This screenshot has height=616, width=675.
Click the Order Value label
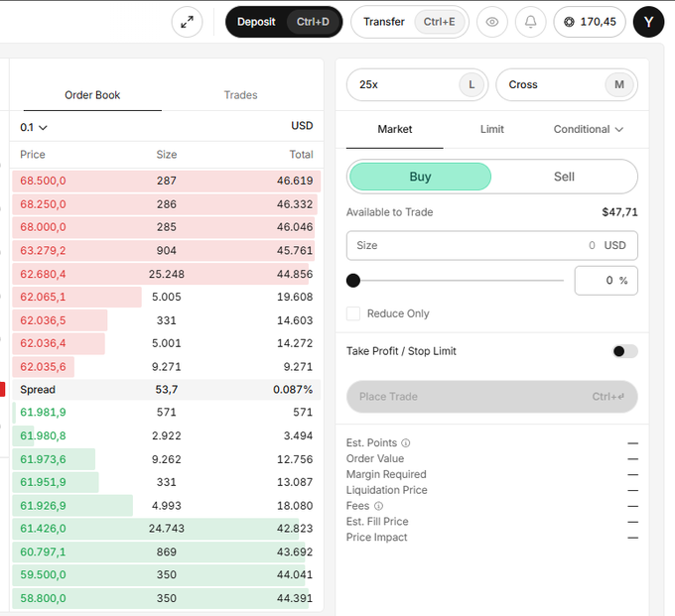tap(375, 458)
